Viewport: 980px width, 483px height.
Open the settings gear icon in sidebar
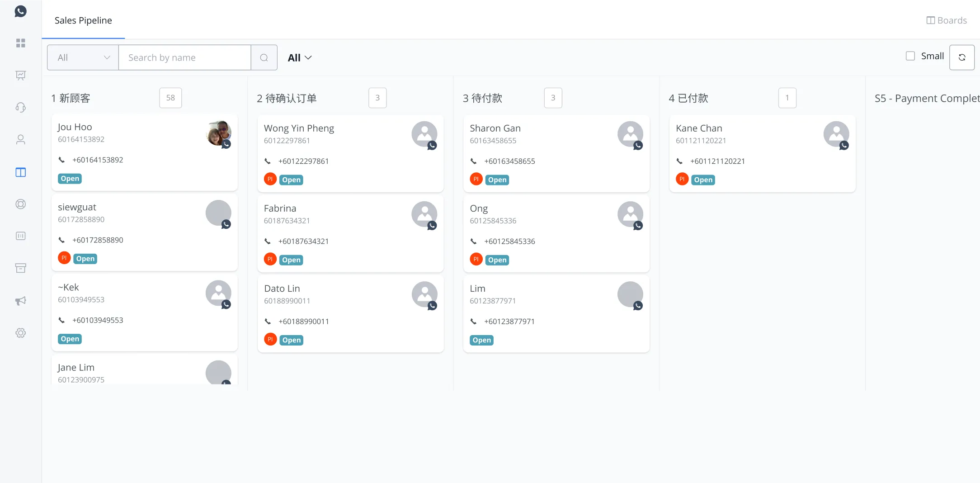(x=20, y=333)
